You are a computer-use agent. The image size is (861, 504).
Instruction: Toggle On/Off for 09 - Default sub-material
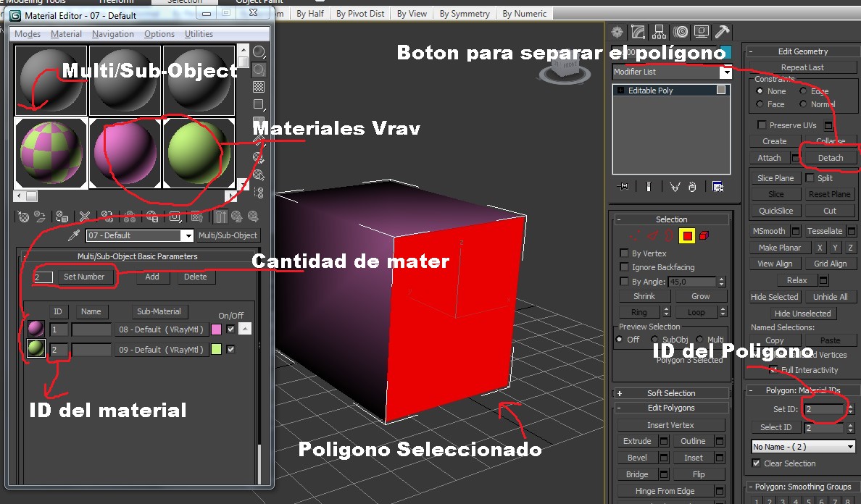click(230, 349)
